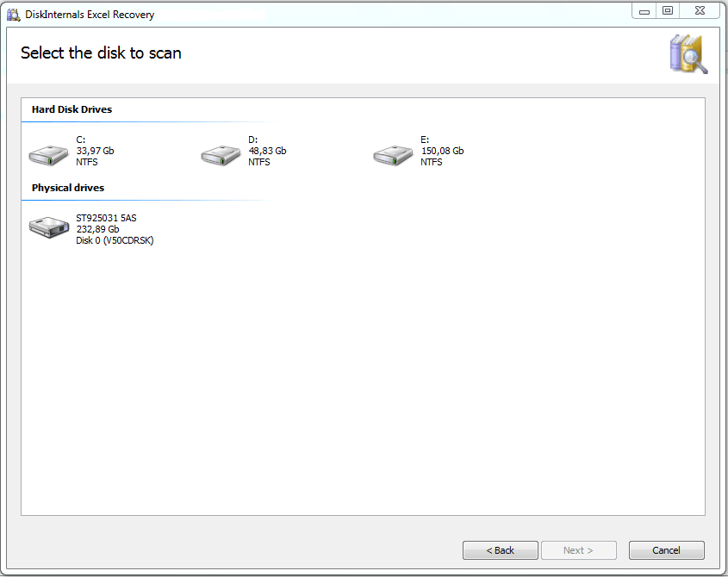Pick the 48,83 Gb drive size text
Image resolution: width=728 pixels, height=577 pixels.
267,151
